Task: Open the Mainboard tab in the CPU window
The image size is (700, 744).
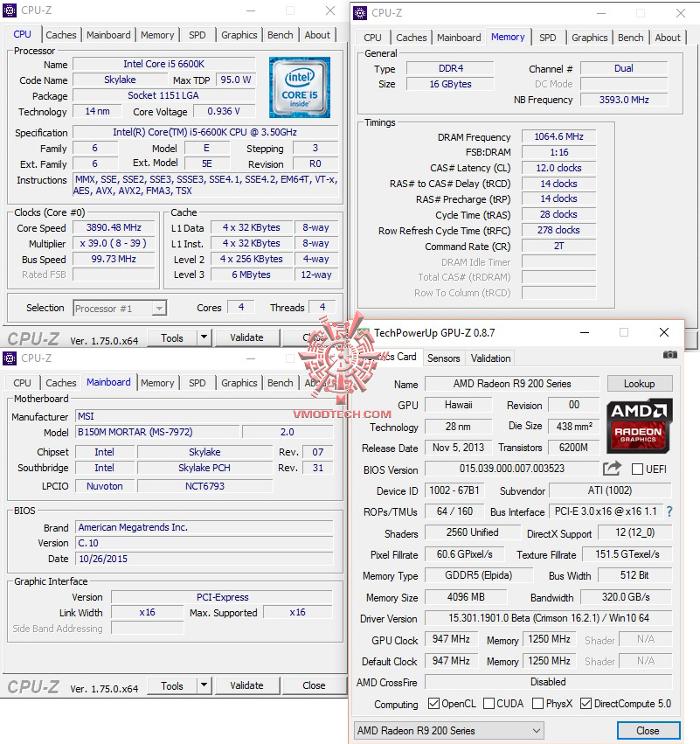Action: [x=108, y=35]
